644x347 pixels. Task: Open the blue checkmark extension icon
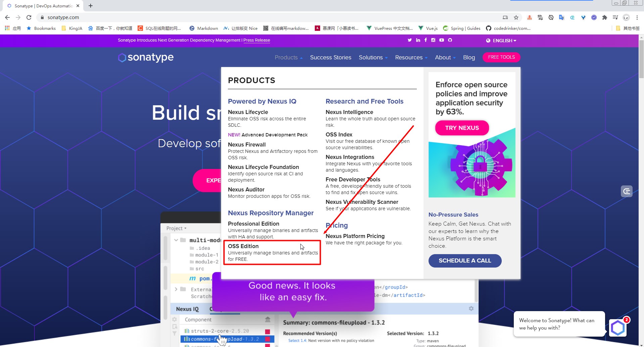pos(594,17)
